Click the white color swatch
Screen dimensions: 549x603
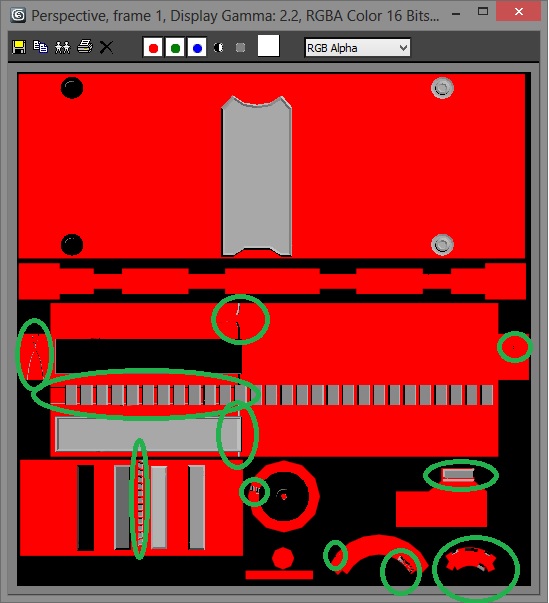(268, 46)
